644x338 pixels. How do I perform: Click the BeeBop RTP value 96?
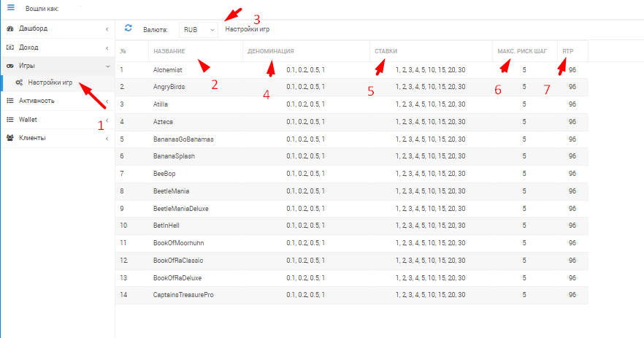[572, 174]
